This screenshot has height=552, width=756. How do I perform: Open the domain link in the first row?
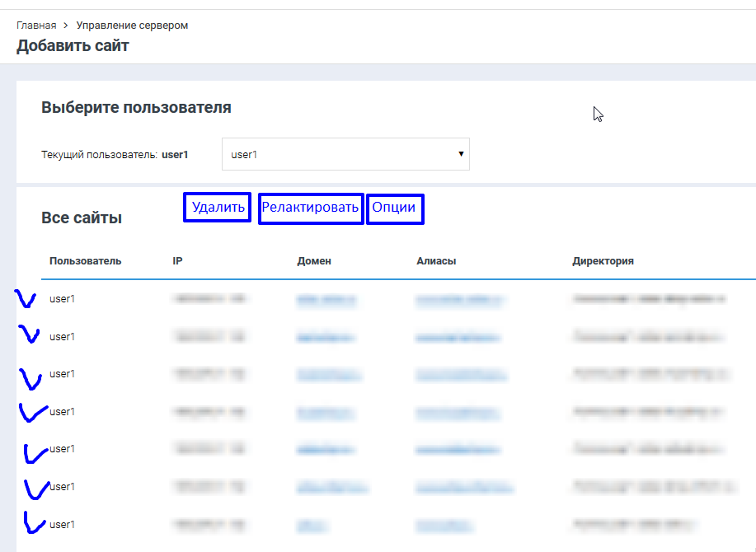[326, 299]
